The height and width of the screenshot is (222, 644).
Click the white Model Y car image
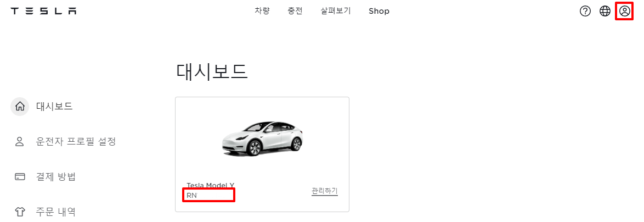click(262, 138)
